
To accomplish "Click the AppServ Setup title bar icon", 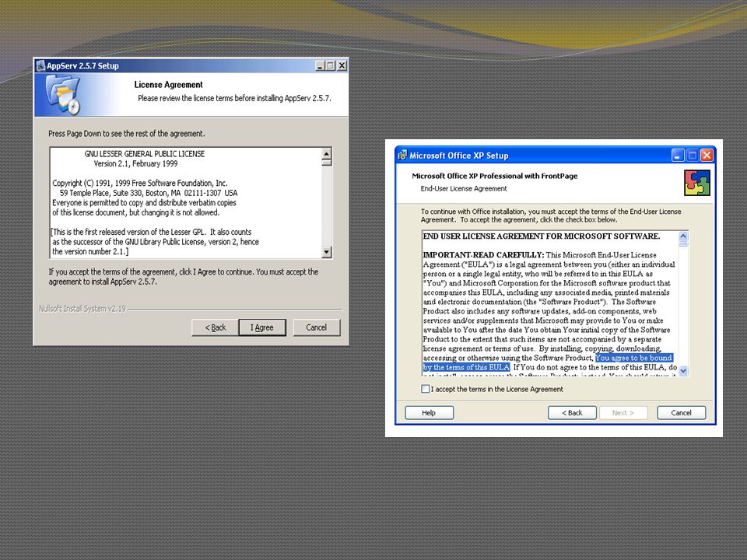I will [x=40, y=65].
